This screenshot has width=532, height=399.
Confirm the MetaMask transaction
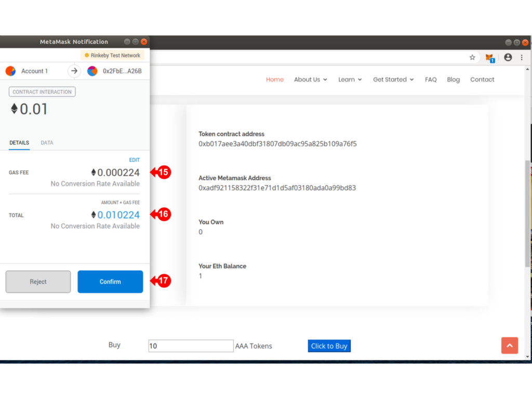tap(110, 282)
